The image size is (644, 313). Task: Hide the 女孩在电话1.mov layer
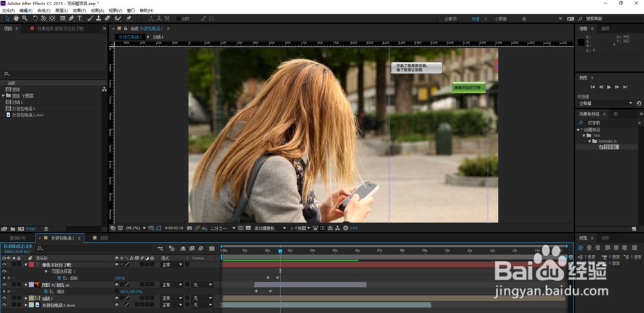click(4, 305)
